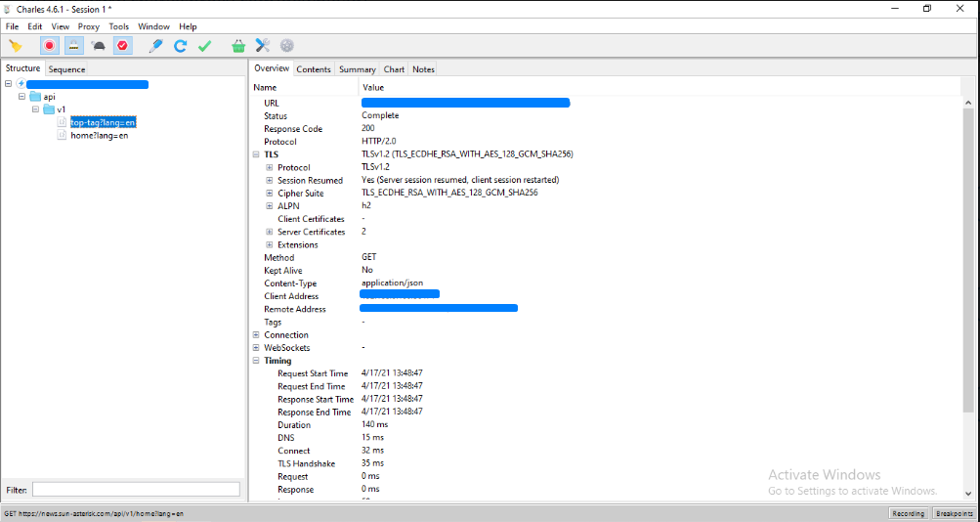980x522 pixels.
Task: Click the TLS Handshake 35 ms value
Action: click(372, 463)
